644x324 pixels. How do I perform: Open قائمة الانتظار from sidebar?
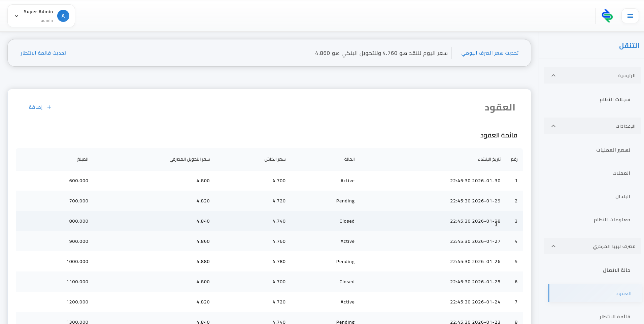click(614, 317)
